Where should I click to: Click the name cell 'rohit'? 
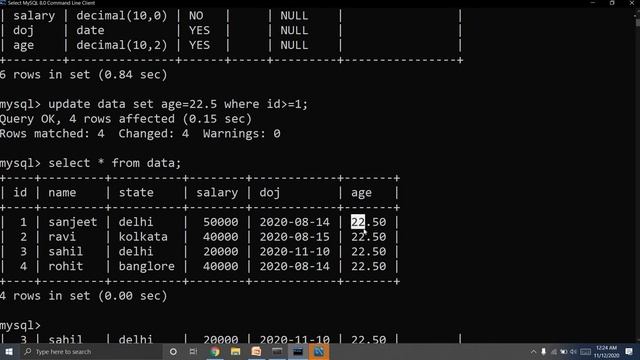pyautogui.click(x=65, y=266)
